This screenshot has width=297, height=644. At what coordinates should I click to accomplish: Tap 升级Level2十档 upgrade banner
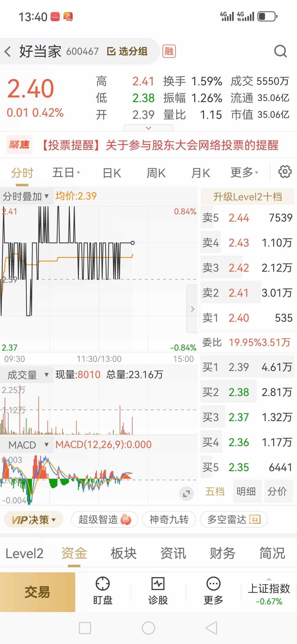(x=248, y=197)
